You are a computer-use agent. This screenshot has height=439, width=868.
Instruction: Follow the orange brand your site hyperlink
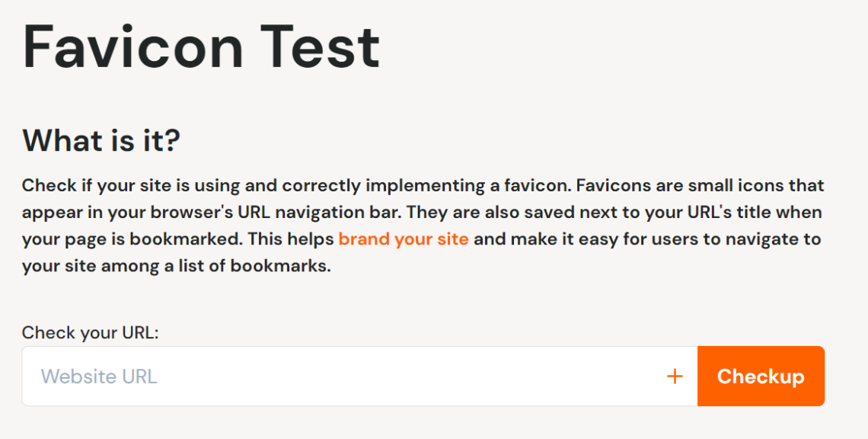(404, 239)
